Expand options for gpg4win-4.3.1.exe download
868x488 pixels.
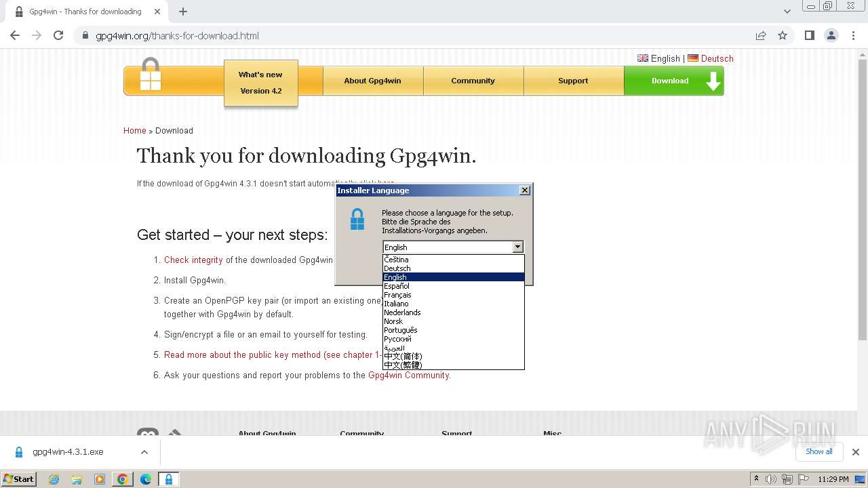coord(144,451)
